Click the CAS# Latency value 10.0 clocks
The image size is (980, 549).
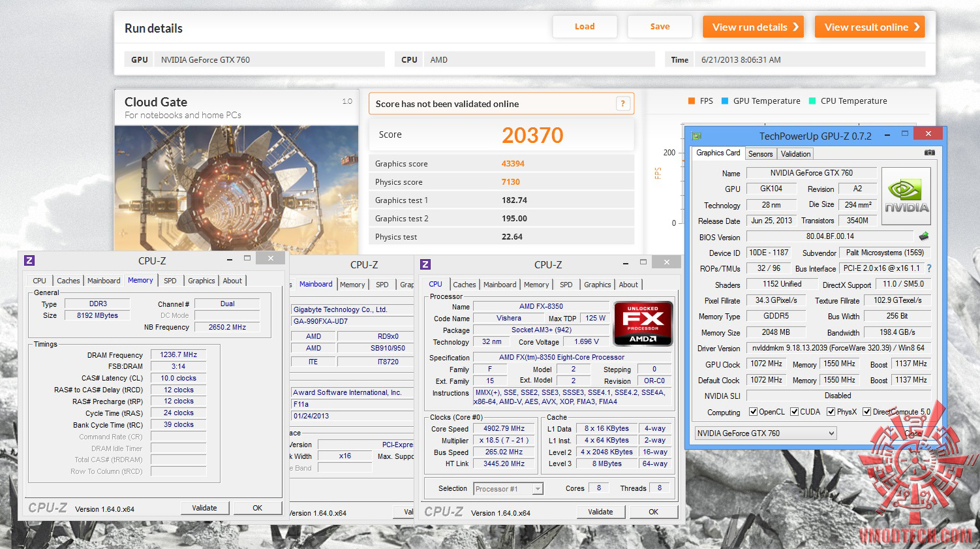tap(179, 378)
